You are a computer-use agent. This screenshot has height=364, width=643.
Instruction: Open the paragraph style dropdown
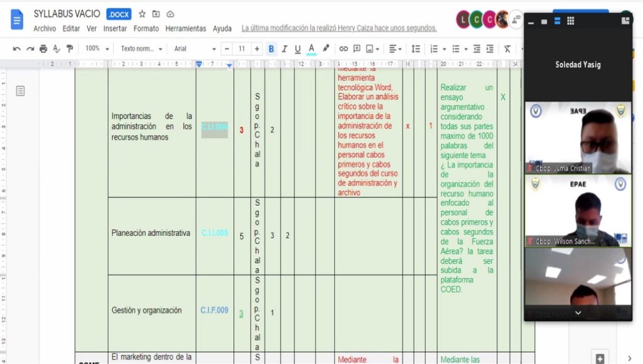[141, 48]
